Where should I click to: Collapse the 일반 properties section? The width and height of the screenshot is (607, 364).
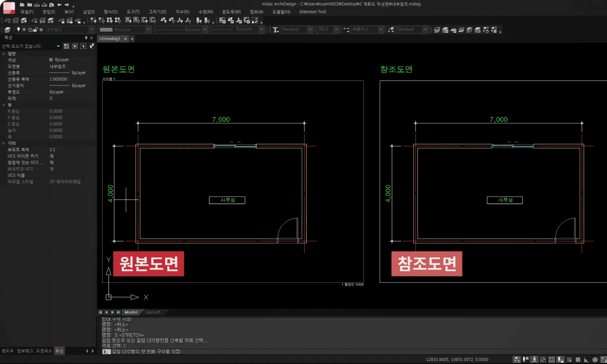(x=3, y=54)
